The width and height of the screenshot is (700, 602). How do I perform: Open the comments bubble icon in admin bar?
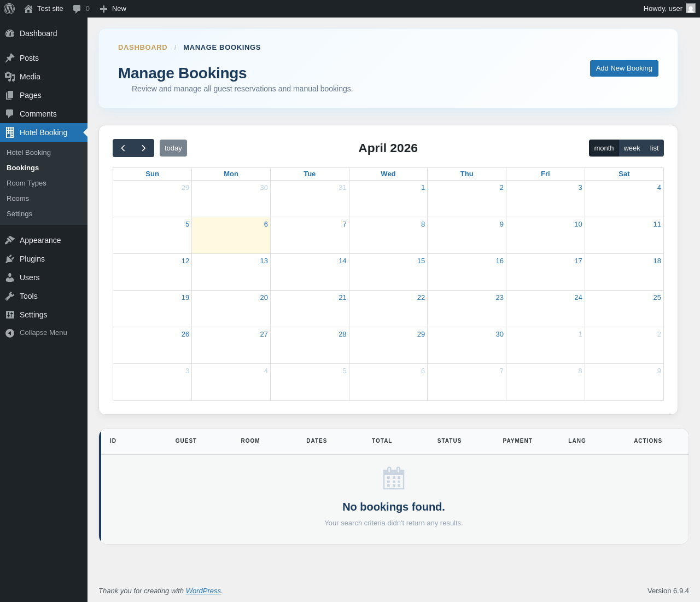tap(77, 9)
